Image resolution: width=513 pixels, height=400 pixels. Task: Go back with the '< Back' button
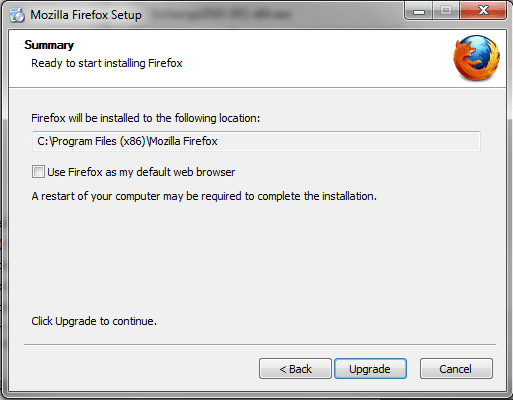tap(295, 369)
